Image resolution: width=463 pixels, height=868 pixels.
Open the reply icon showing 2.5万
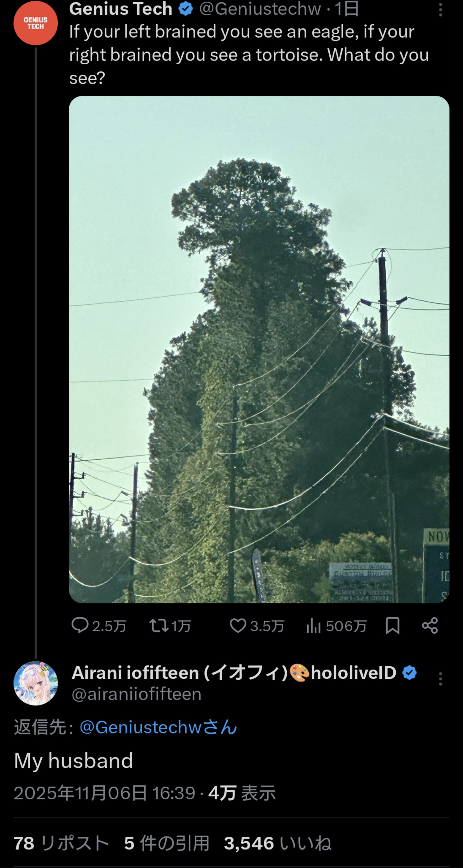point(80,626)
